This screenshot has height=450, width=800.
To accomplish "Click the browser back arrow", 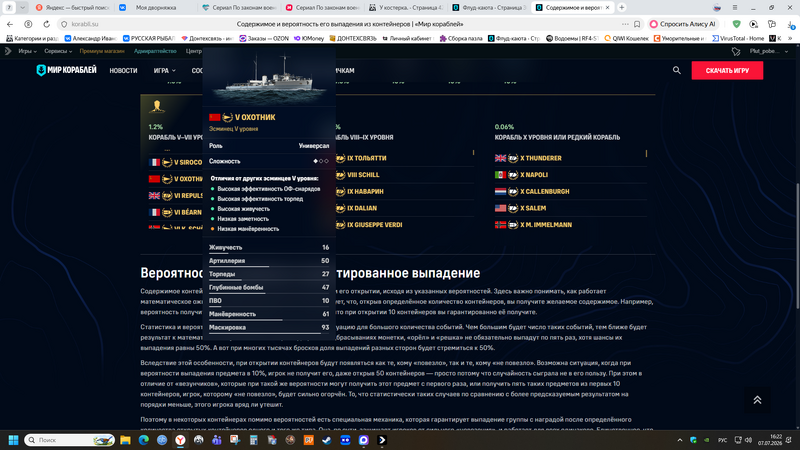I will pyautogui.click(x=10, y=24).
